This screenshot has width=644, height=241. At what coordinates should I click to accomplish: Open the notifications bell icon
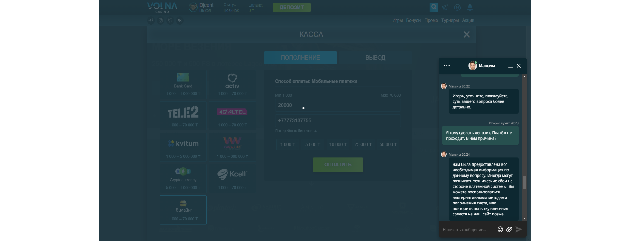(470, 7)
